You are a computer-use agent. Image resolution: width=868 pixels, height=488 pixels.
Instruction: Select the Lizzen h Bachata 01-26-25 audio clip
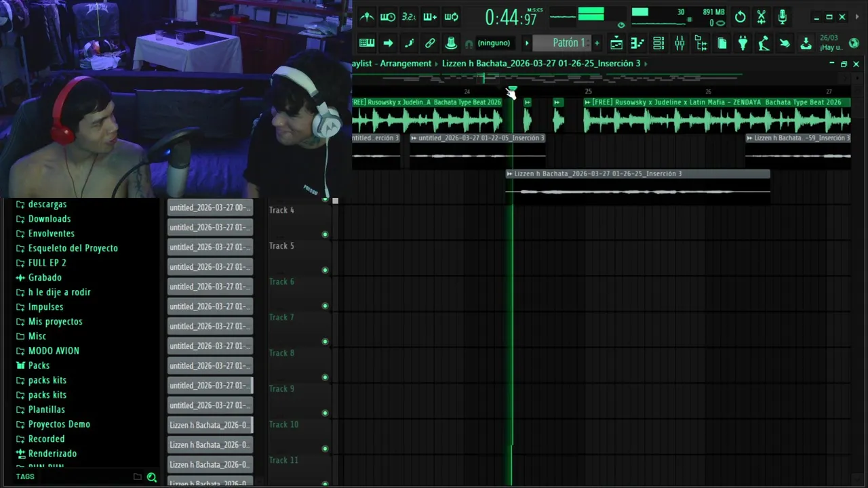click(x=638, y=186)
